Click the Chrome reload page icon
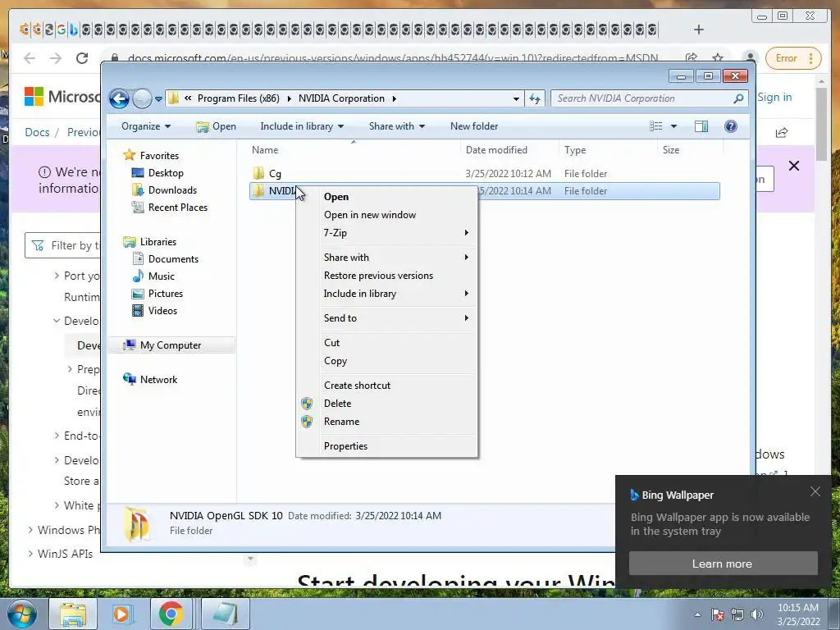This screenshot has height=630, width=840. [x=82, y=58]
